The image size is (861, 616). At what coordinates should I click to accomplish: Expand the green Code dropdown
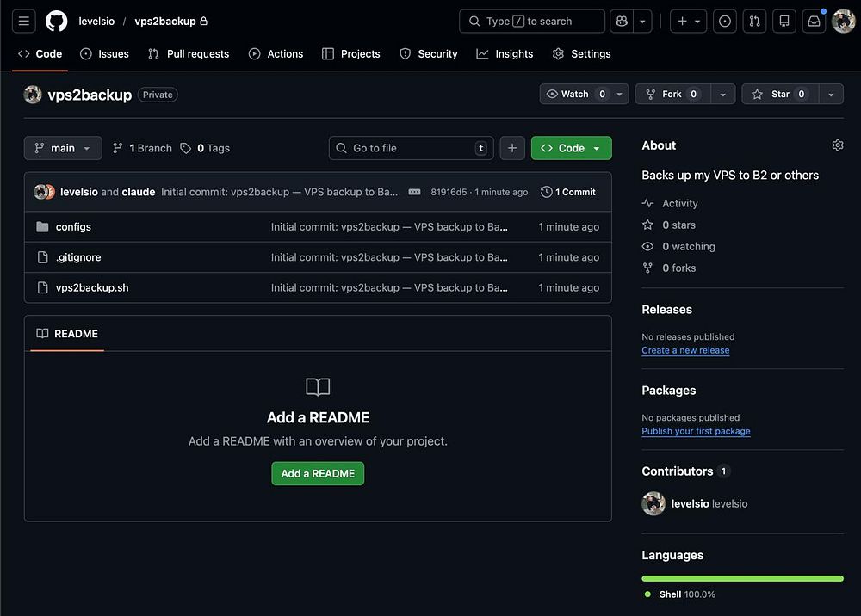click(x=571, y=148)
